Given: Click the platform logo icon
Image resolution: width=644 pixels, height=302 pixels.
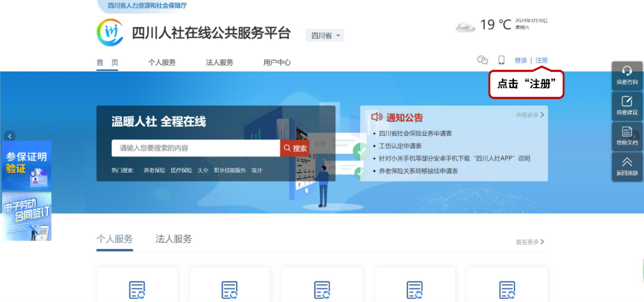Looking at the screenshot, I should (110, 32).
